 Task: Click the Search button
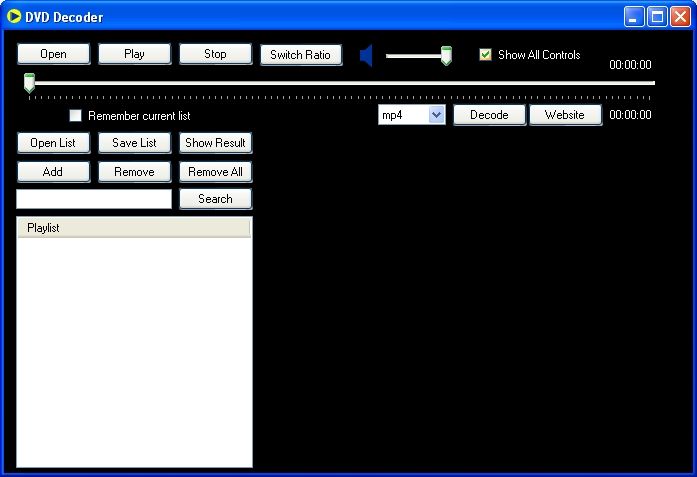(216, 199)
